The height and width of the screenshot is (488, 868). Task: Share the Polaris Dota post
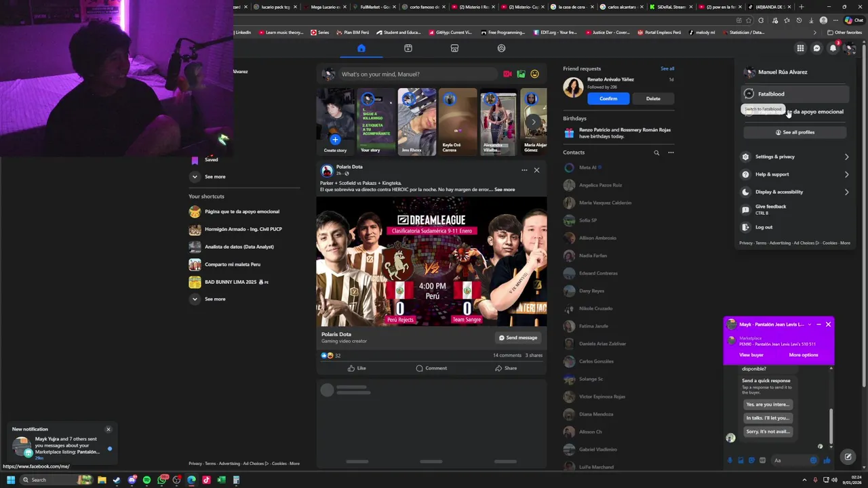(506, 368)
